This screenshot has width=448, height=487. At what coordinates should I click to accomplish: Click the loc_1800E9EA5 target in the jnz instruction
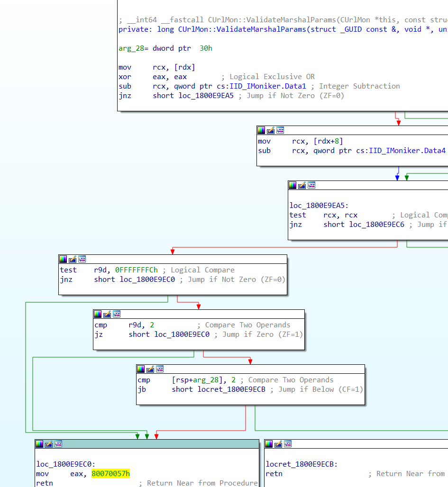pyautogui.click(x=206, y=95)
